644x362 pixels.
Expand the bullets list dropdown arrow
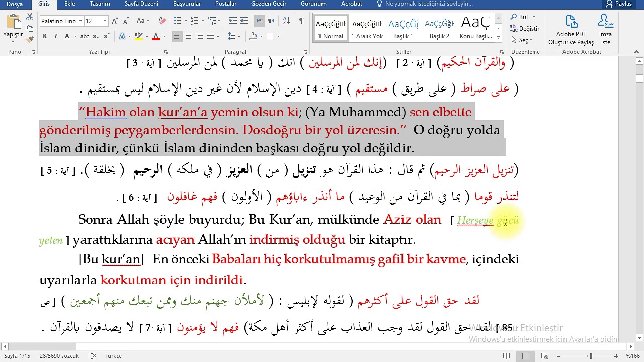click(186, 21)
